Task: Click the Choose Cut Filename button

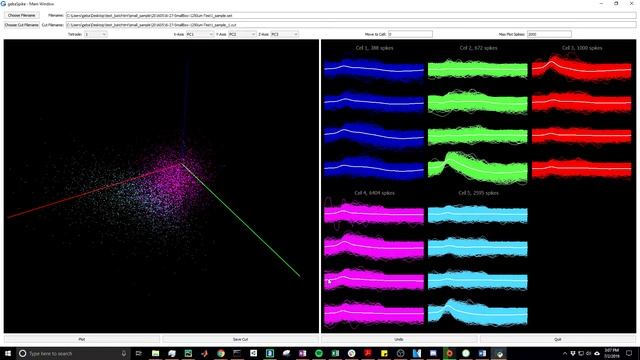Action: coord(22,25)
